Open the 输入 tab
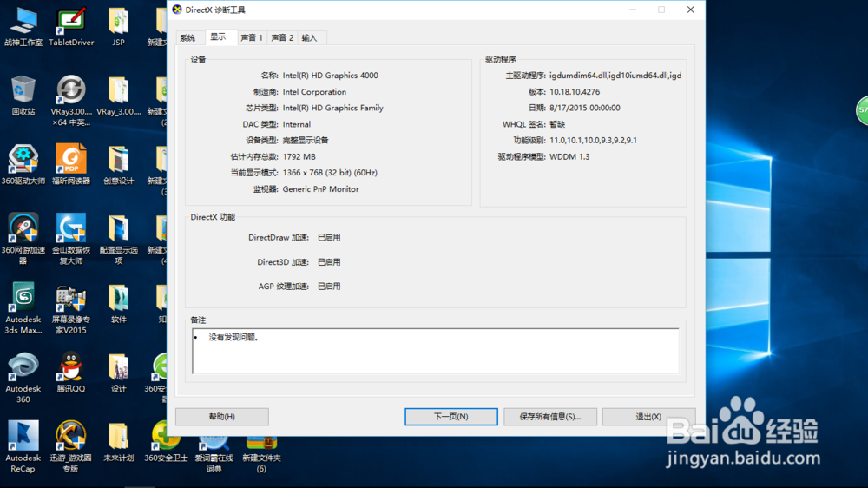Screen dimensions: 868x488 tap(310, 37)
